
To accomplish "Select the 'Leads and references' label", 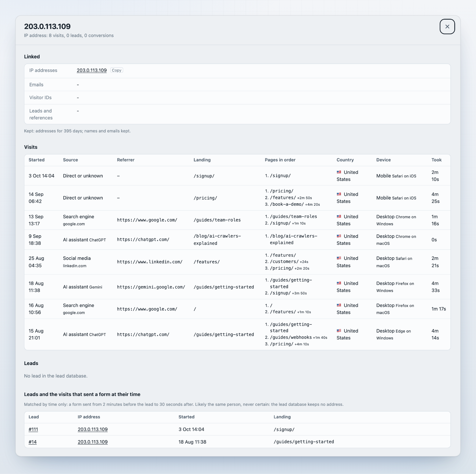I will 41,114.
